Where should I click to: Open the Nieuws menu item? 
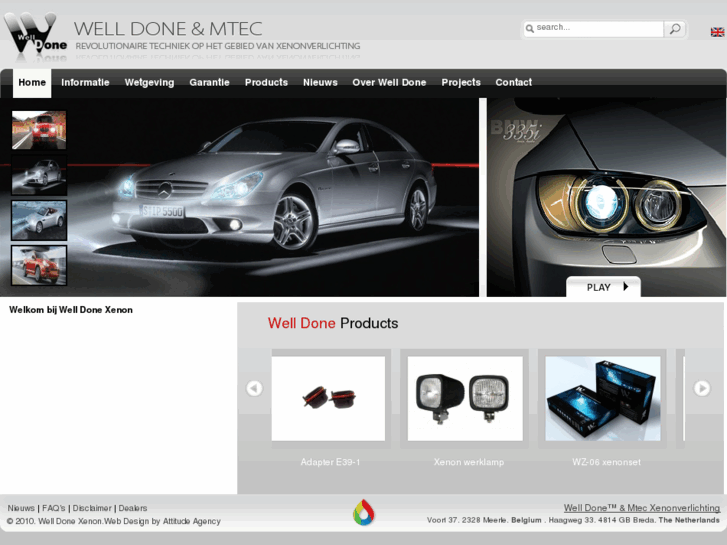320,83
